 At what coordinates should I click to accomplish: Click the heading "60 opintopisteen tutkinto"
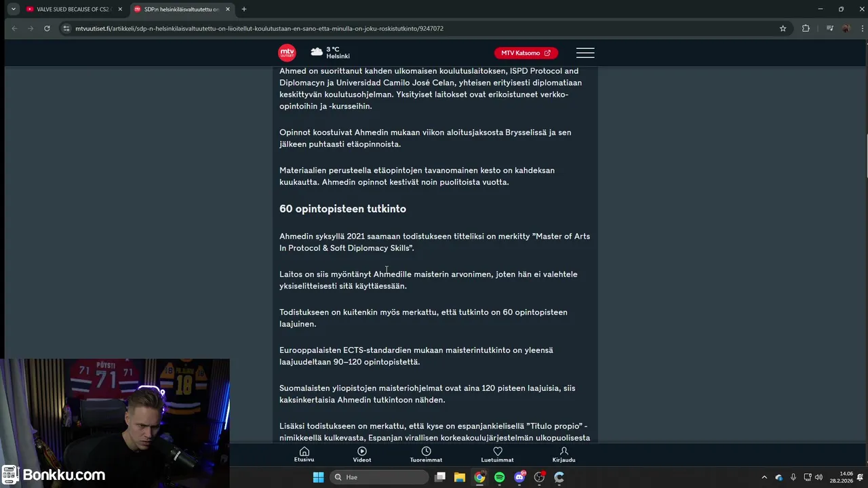(x=342, y=209)
